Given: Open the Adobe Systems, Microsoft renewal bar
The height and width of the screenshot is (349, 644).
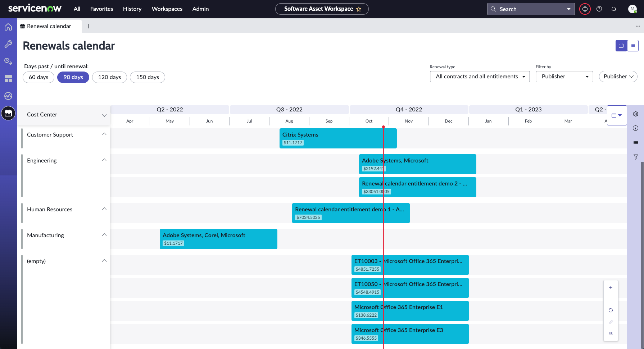Looking at the screenshot, I should (417, 164).
